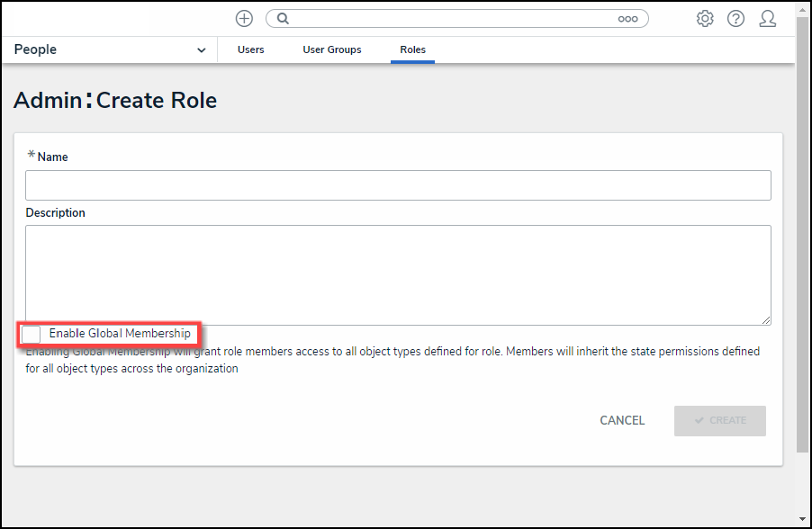The image size is (812, 529).
Task: Click inside the top search bar
Action: pos(450,19)
